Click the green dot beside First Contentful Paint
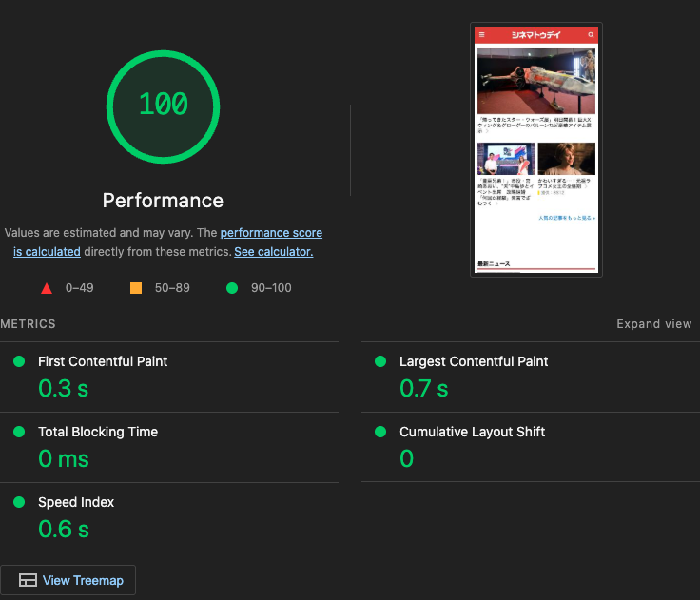This screenshot has height=600, width=700. pyautogui.click(x=19, y=361)
